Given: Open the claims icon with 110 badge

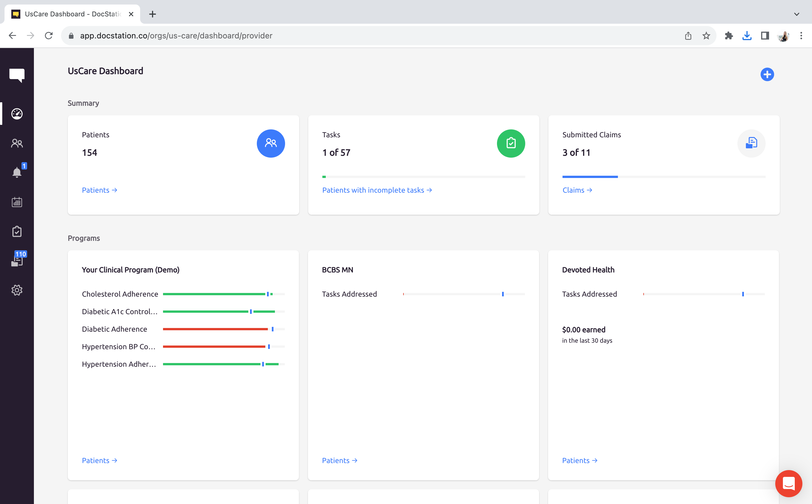Looking at the screenshot, I should (17, 261).
